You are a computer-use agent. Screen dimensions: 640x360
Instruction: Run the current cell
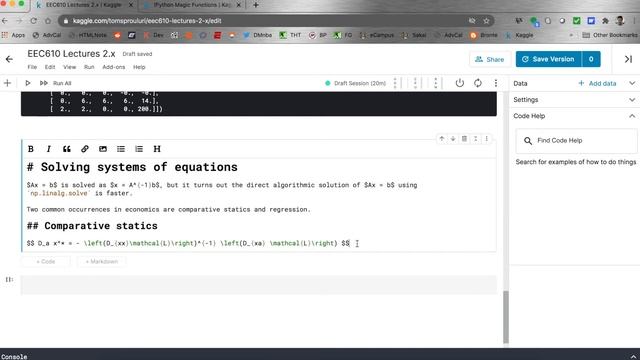tap(28, 83)
